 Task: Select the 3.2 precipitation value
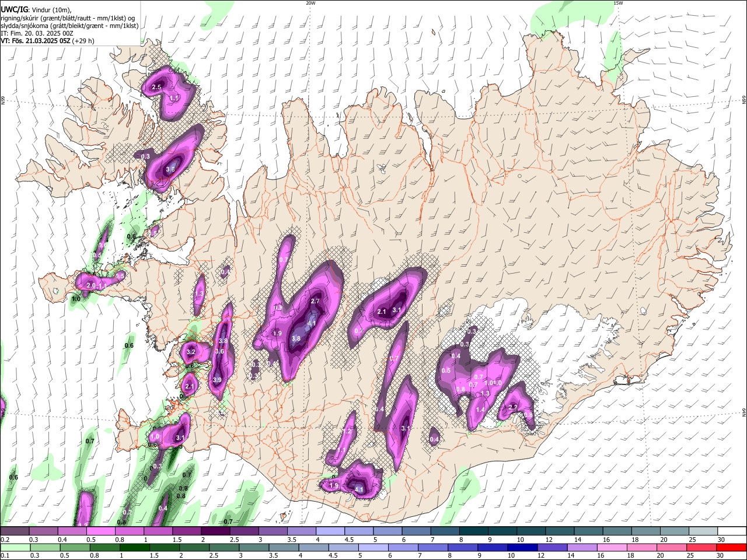190,352
